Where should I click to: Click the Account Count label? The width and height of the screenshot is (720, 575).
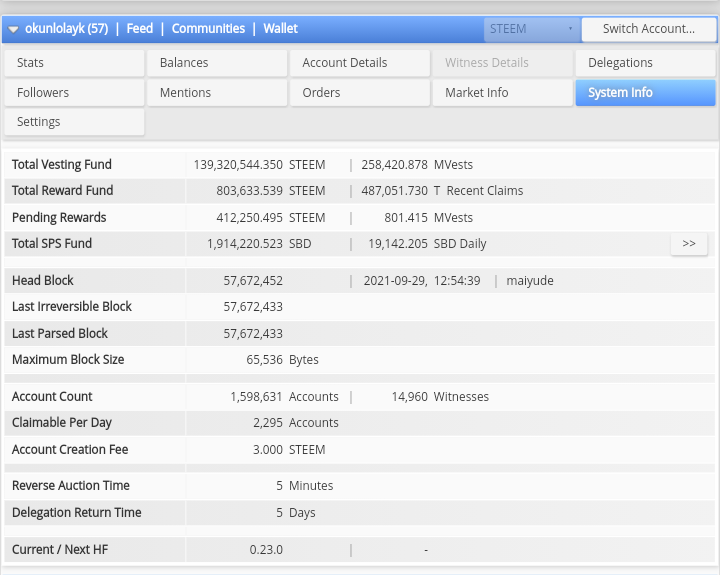52,396
